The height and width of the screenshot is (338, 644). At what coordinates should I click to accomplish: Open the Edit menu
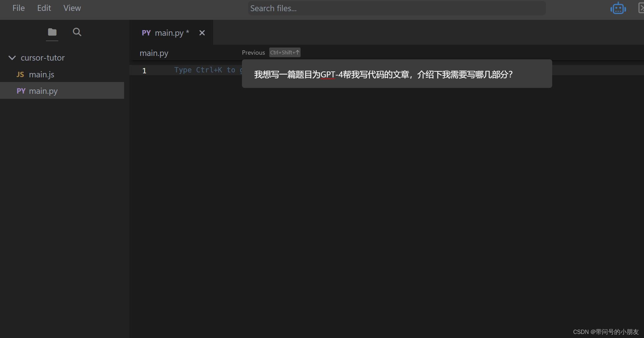(x=44, y=8)
